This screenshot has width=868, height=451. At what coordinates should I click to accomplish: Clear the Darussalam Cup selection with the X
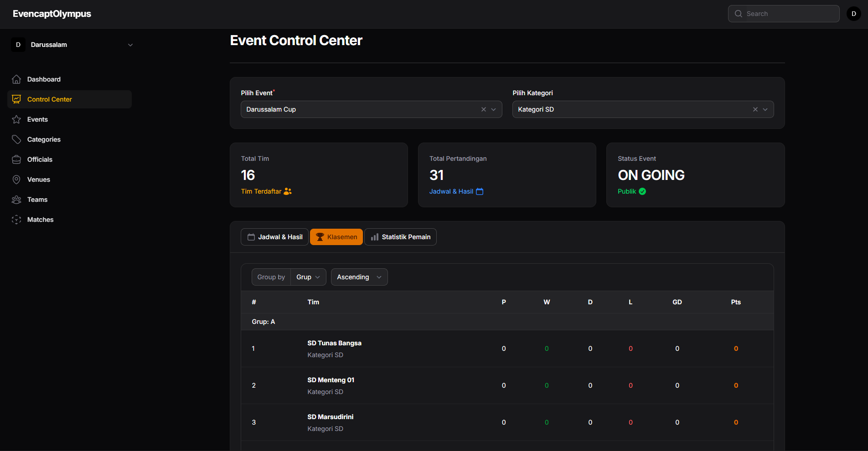(x=483, y=109)
